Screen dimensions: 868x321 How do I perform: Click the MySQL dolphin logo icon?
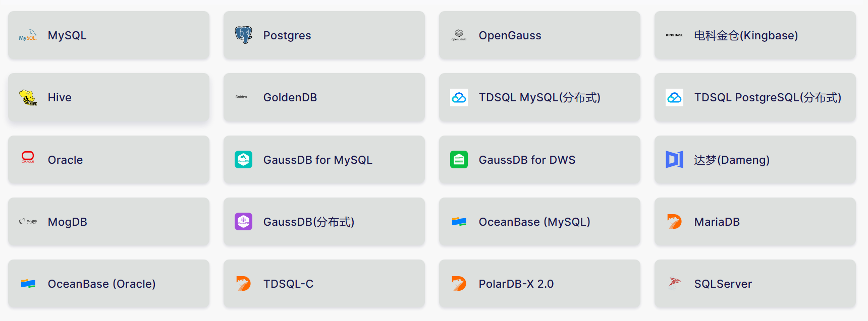click(28, 35)
